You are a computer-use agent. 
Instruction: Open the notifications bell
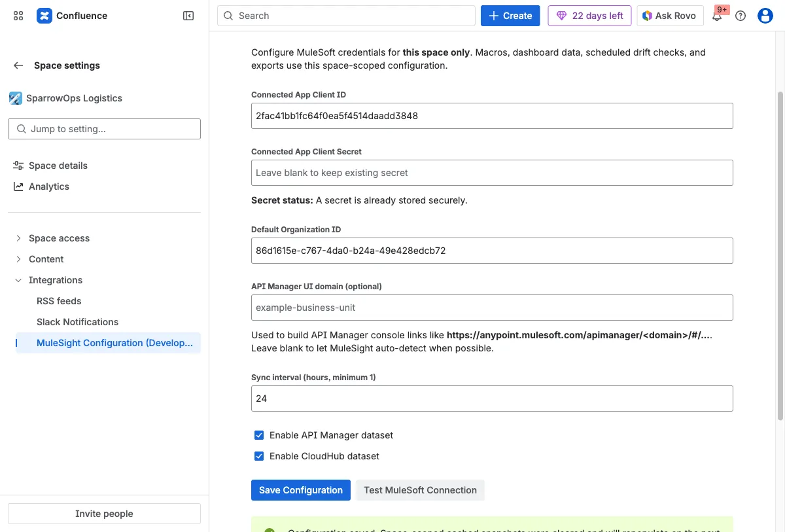717,16
